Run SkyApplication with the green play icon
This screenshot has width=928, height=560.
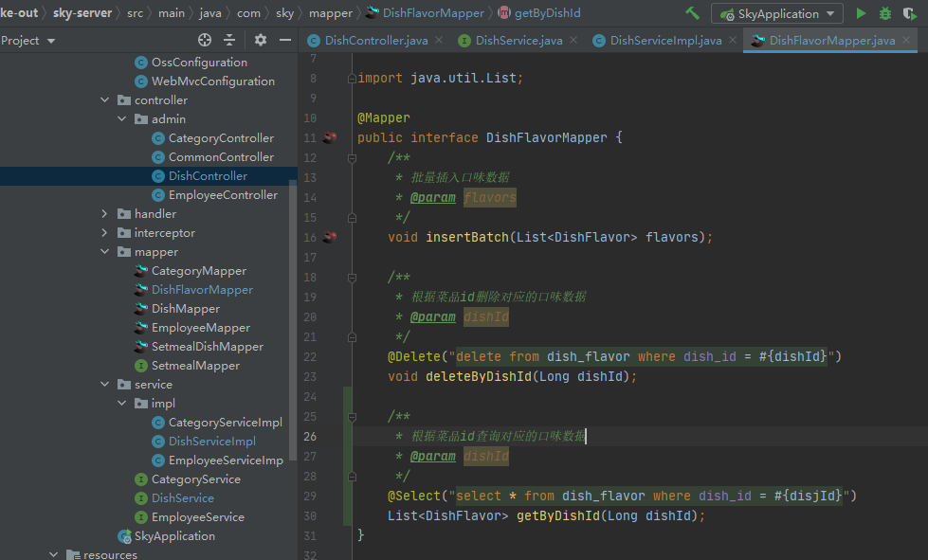tap(861, 13)
